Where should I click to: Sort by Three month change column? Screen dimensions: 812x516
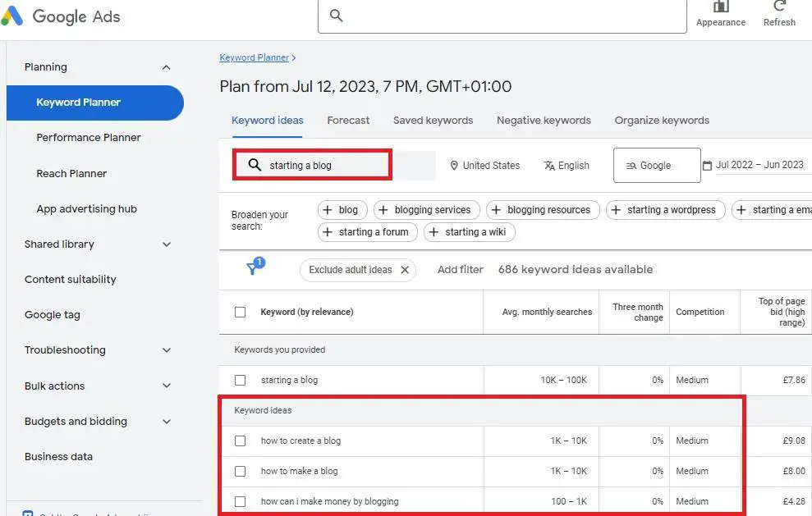pyautogui.click(x=637, y=312)
